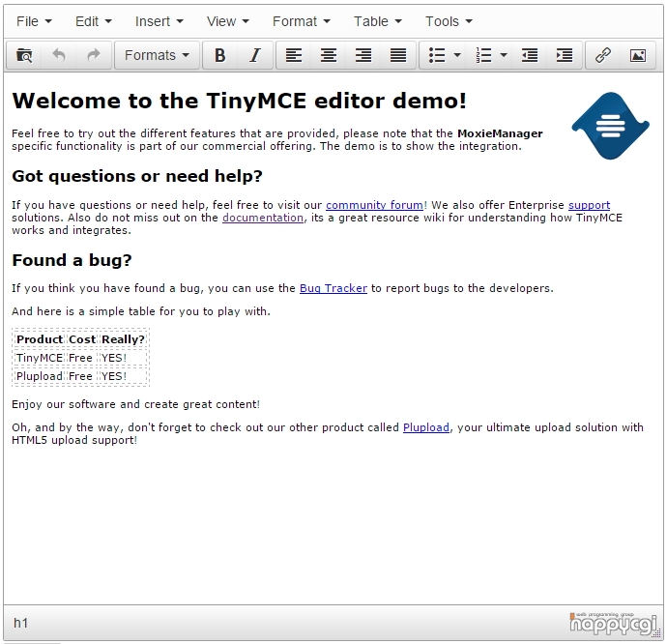The width and height of the screenshot is (667, 644).
Task: Click the 'And here is a simple table' paragraph
Action: point(141,311)
